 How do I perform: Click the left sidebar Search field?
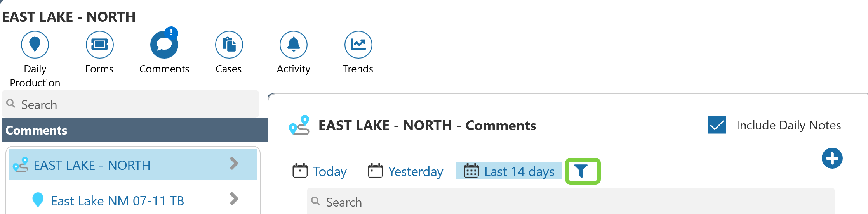[132, 104]
